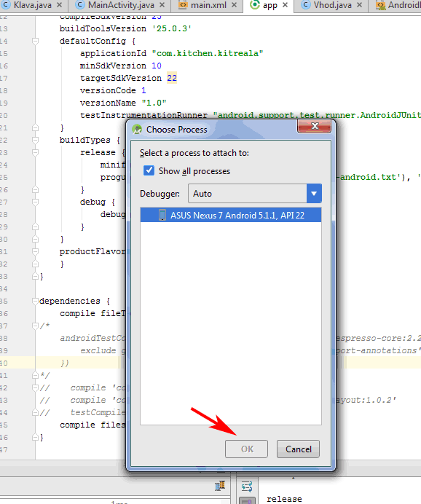The image size is (421, 504).
Task: Click the OK button in Choose Process
Action: pyautogui.click(x=246, y=449)
